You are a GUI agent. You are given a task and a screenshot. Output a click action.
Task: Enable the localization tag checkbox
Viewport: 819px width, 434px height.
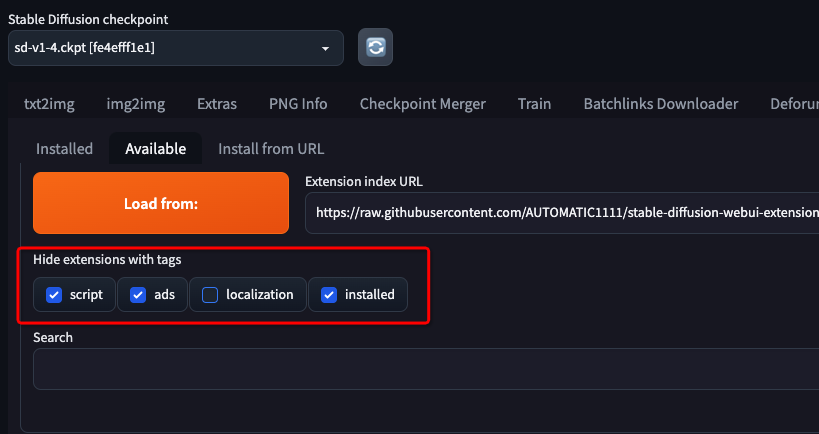pyautogui.click(x=210, y=295)
